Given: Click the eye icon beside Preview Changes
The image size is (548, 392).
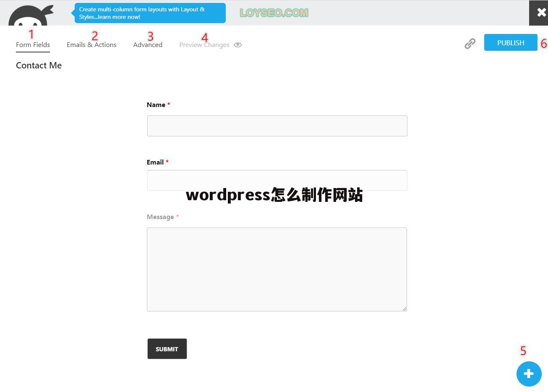Looking at the screenshot, I should point(238,45).
